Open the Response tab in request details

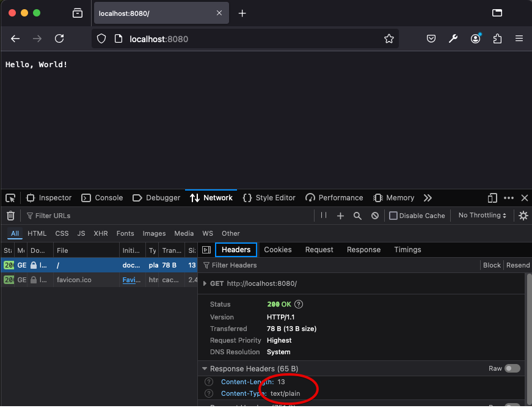click(363, 250)
